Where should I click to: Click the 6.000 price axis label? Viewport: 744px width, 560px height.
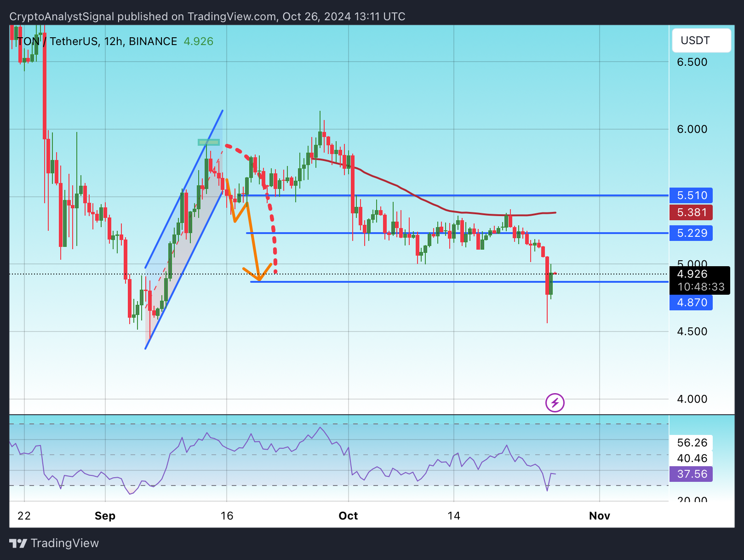(692, 129)
